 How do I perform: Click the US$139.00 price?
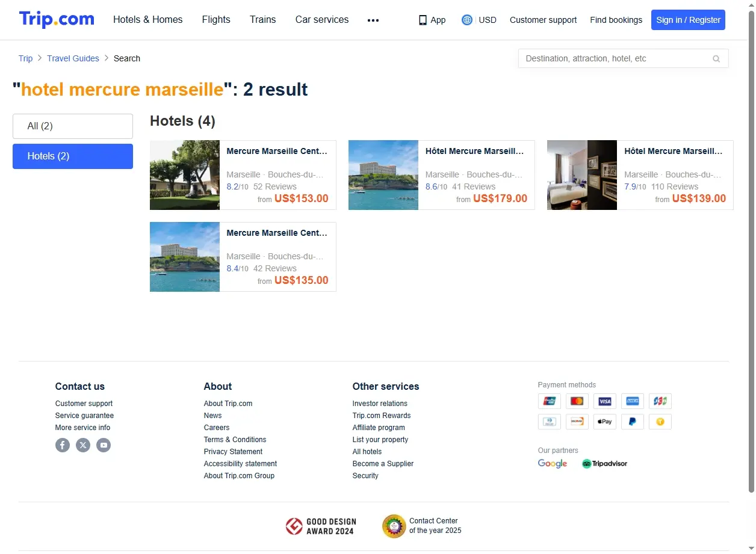699,199
